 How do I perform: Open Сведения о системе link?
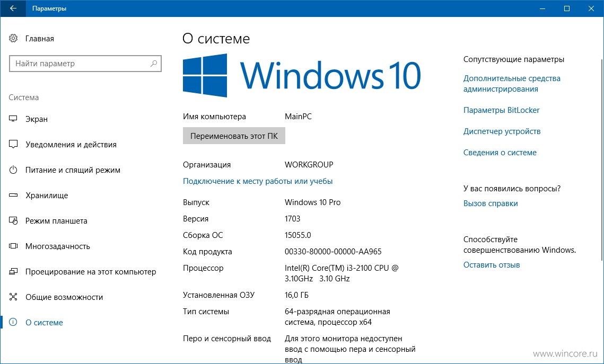(x=500, y=153)
